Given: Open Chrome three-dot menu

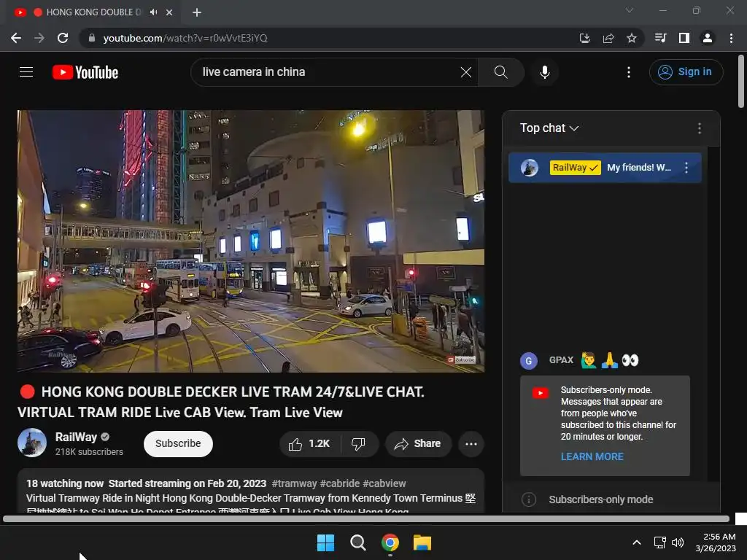Looking at the screenshot, I should (731, 38).
